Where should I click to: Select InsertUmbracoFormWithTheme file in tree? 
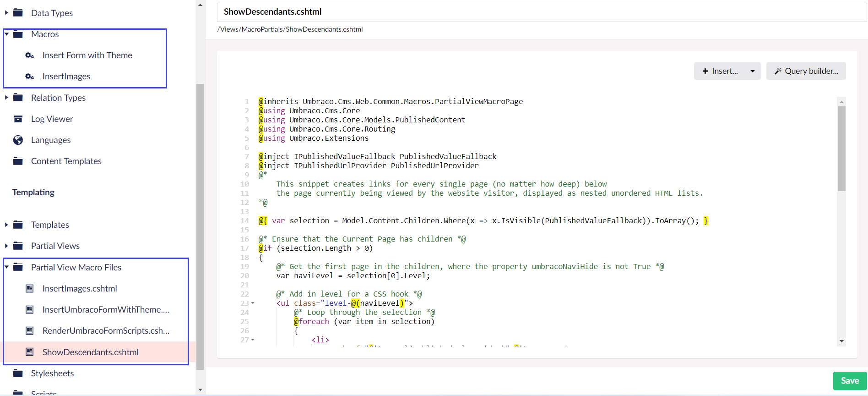(106, 310)
